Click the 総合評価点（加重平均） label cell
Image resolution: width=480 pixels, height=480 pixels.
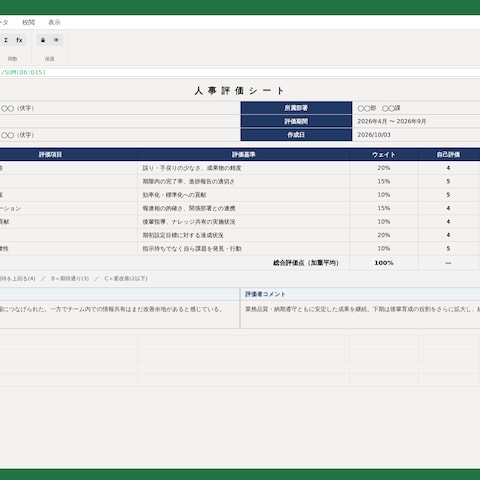(x=175, y=263)
